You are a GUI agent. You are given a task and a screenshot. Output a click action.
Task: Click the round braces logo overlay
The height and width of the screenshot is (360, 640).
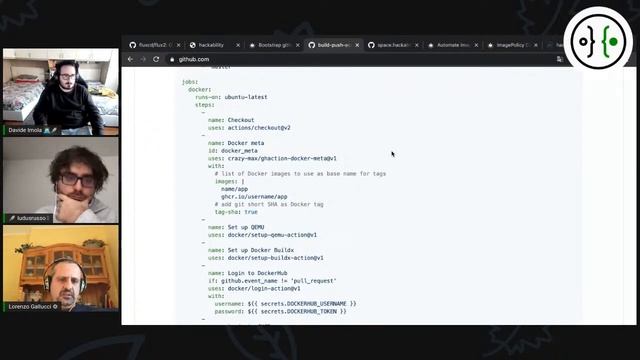(x=598, y=41)
